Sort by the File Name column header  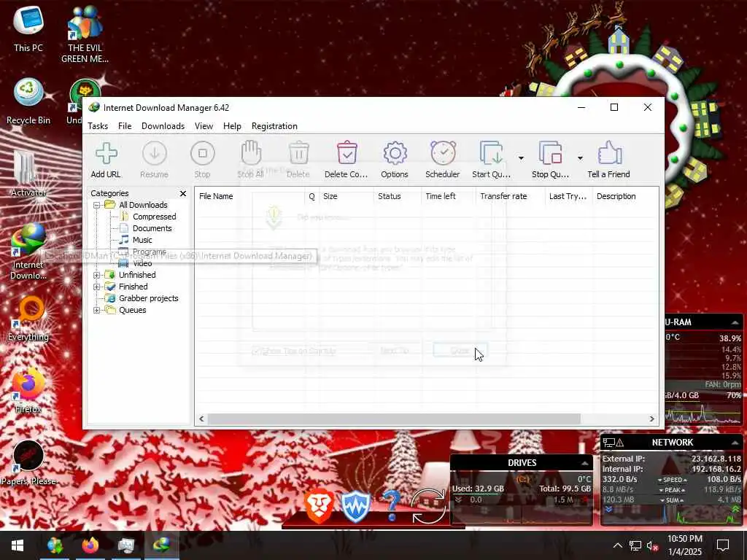(x=249, y=196)
